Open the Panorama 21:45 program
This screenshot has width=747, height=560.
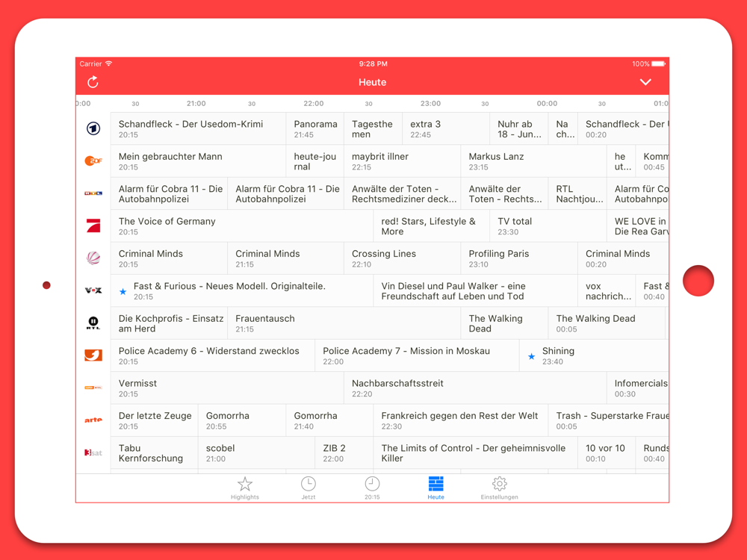pos(315,128)
